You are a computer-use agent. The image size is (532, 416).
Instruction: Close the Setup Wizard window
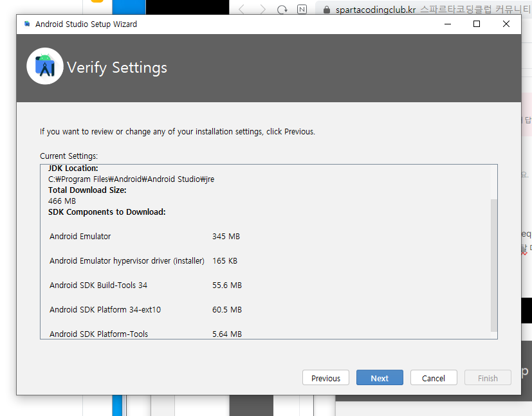506,24
